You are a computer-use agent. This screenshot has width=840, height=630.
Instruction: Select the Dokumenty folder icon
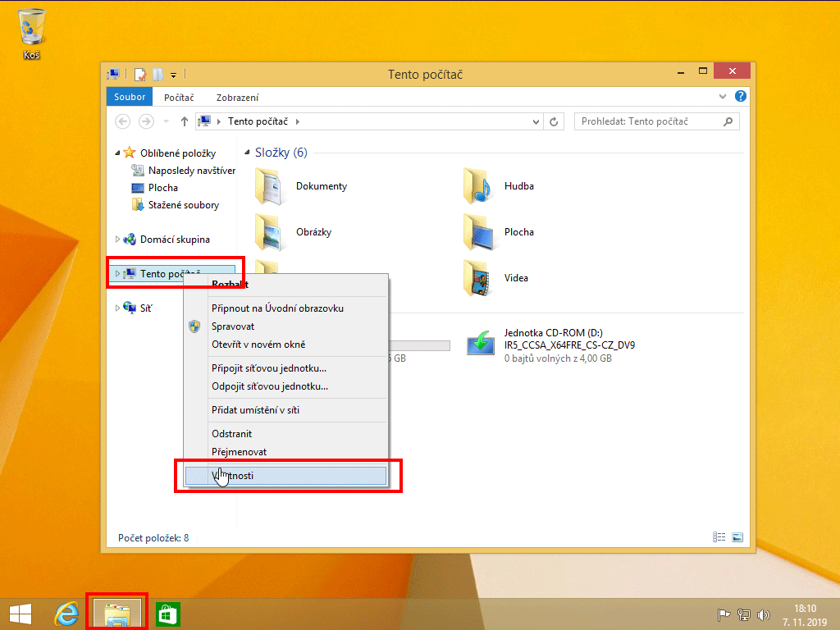(269, 186)
